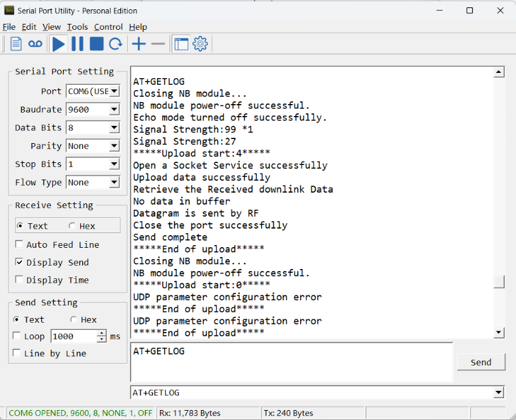Screen dimensions: 516x420
Task: Increase loop interval with up spinner arrow
Action: [102, 333]
